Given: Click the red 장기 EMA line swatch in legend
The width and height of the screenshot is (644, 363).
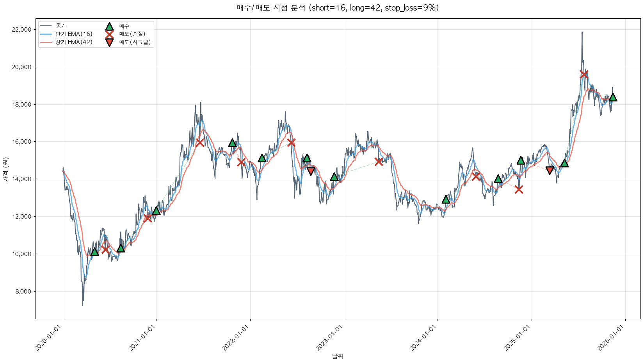Looking at the screenshot, I should tap(46, 42).
